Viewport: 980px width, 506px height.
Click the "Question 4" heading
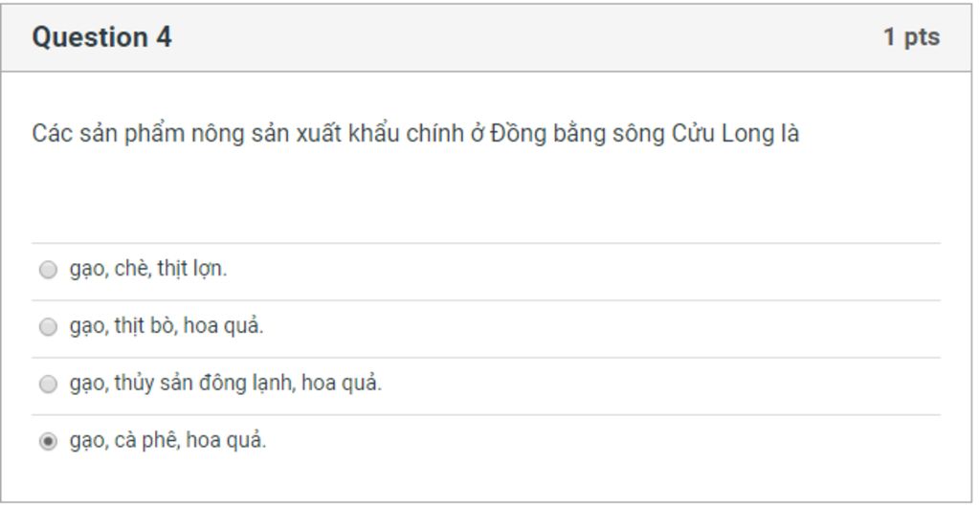(101, 37)
